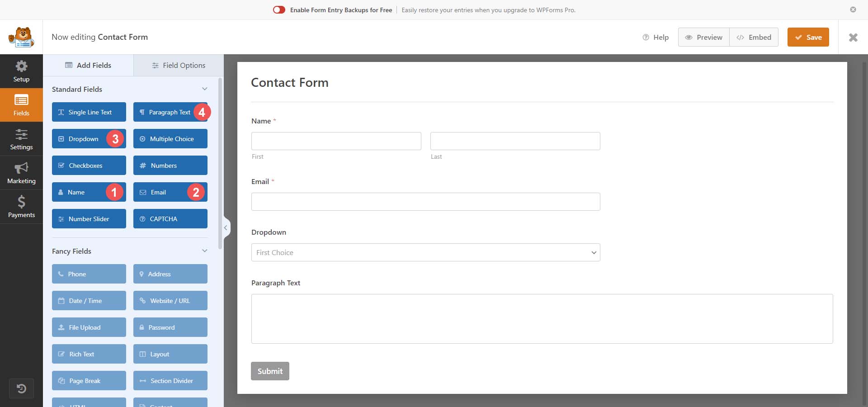This screenshot has width=868, height=407.
Task: Add a Number Slider field
Action: 89,219
